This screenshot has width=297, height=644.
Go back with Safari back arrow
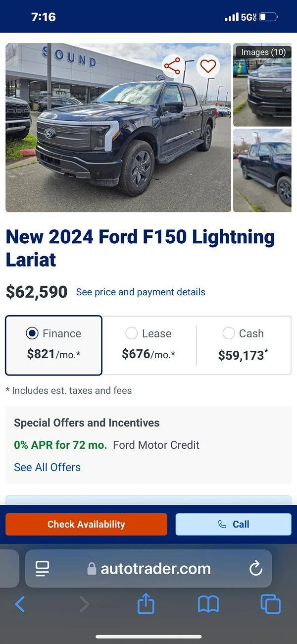click(x=20, y=604)
